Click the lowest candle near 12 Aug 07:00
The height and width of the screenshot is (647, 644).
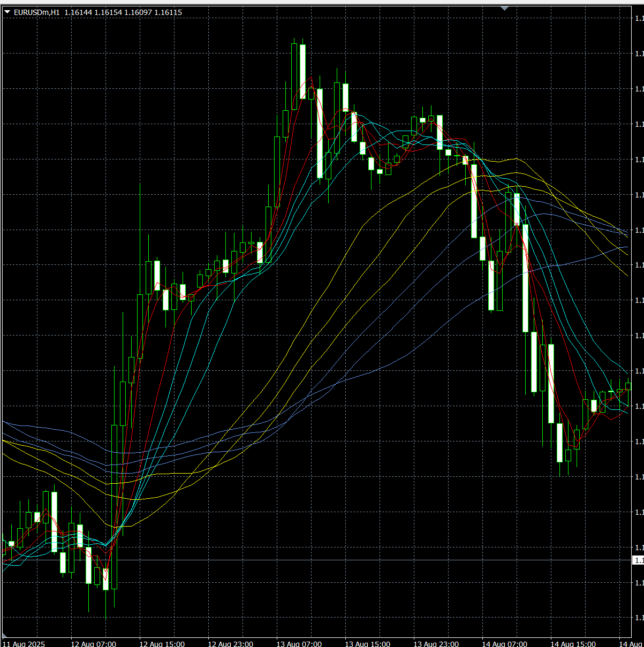(x=106, y=579)
